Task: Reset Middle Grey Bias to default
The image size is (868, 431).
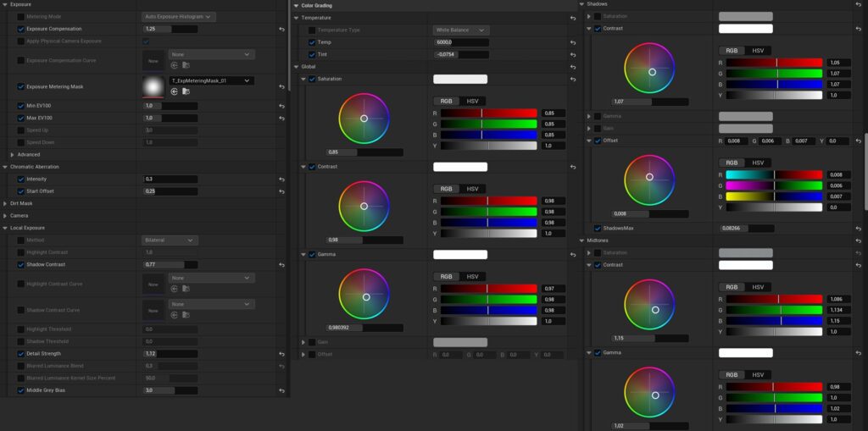Action: (x=281, y=390)
